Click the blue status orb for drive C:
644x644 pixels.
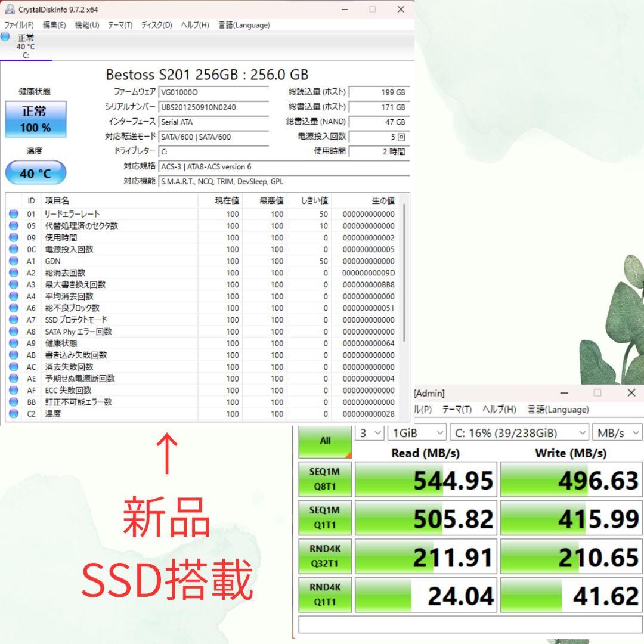coord(5,37)
